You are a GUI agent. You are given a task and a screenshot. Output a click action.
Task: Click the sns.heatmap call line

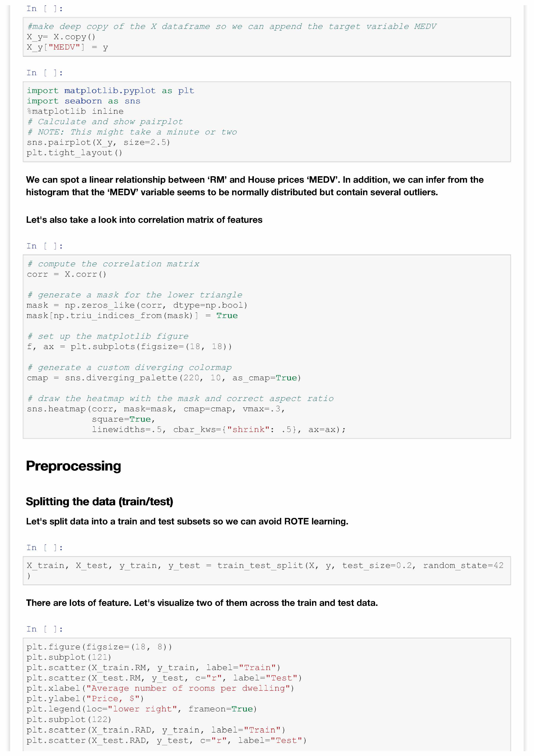click(156, 409)
